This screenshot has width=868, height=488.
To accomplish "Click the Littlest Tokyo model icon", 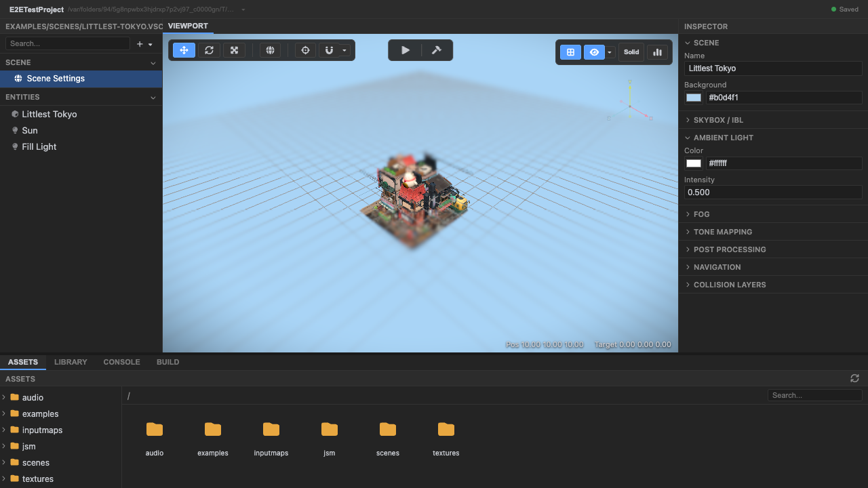I will coord(15,115).
